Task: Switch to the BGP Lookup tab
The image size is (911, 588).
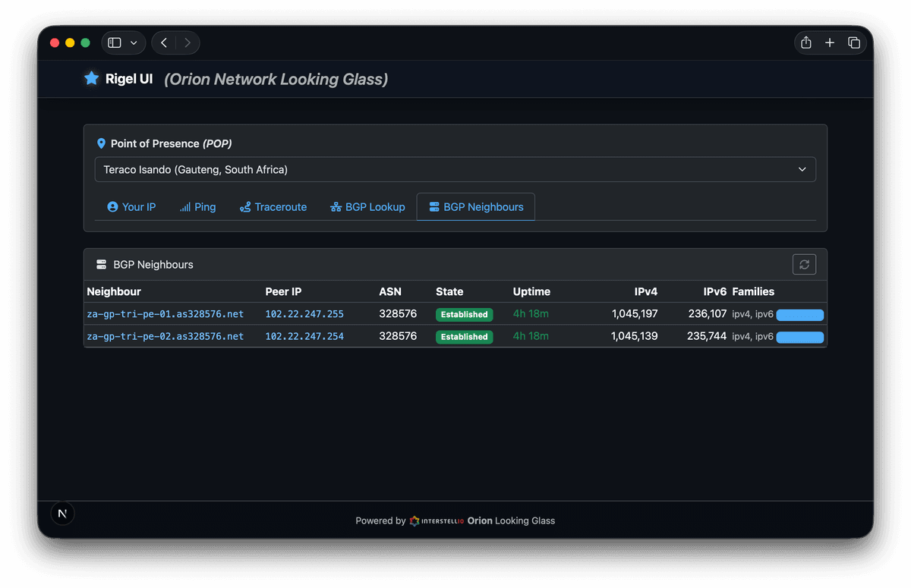Action: pyautogui.click(x=367, y=206)
